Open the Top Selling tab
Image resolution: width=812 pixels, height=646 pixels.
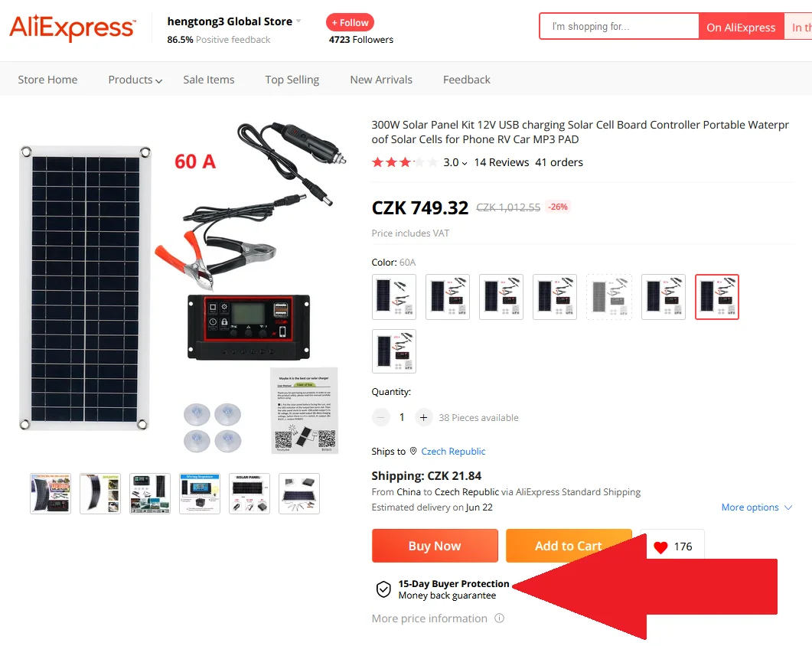pyautogui.click(x=292, y=80)
